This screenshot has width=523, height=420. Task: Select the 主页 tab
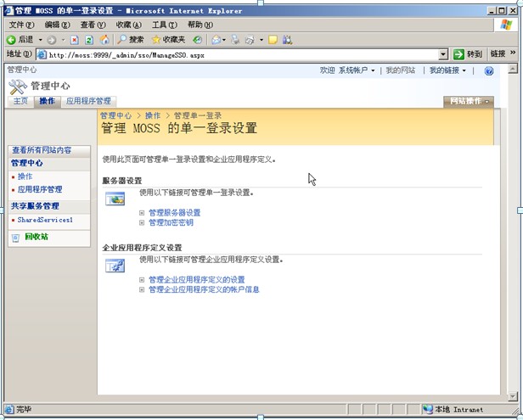tap(20, 101)
